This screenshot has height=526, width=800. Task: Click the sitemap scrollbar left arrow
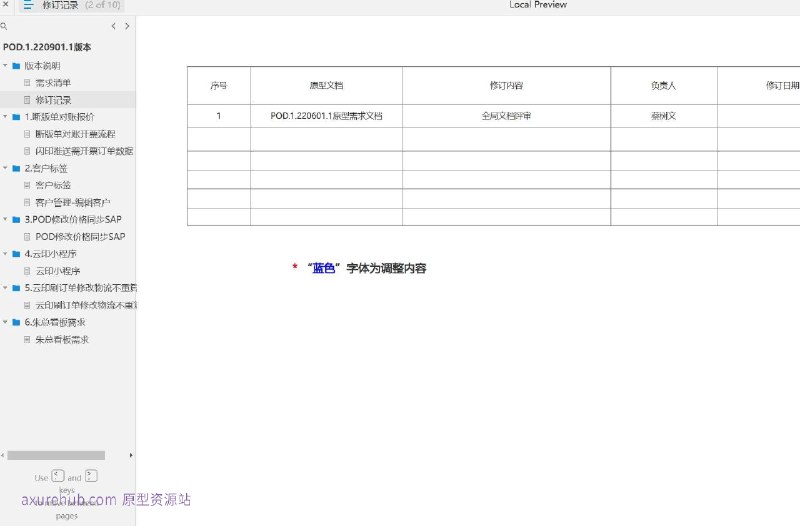tap(3, 455)
